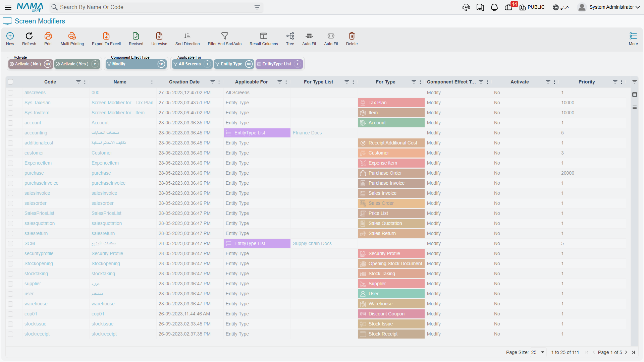This screenshot has height=362, width=644.
Task: Export the list to Excel
Action: point(106,36)
